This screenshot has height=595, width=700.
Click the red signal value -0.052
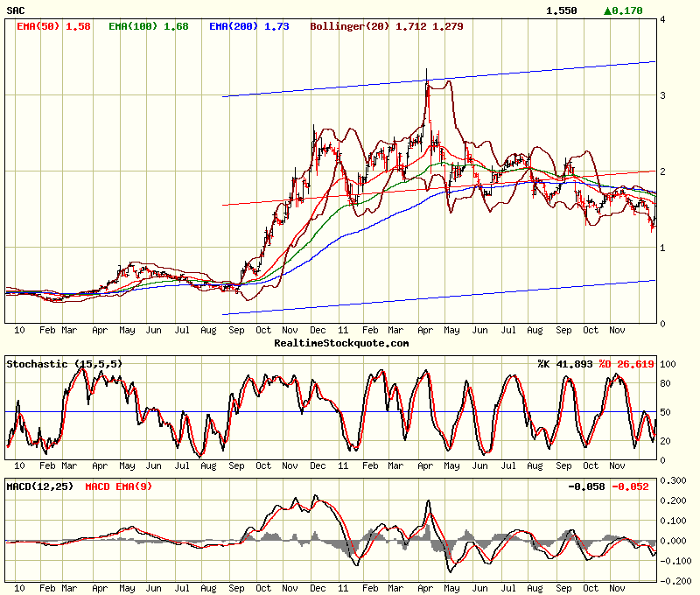tap(631, 486)
